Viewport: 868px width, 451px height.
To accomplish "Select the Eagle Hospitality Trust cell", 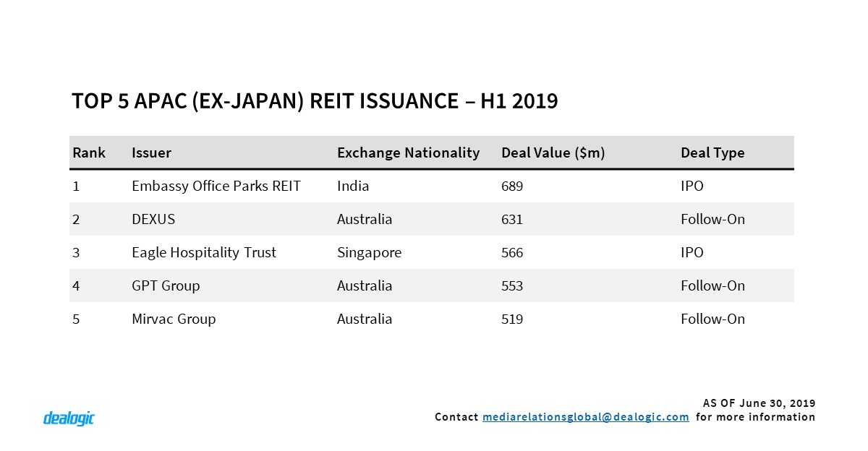I will (x=204, y=253).
